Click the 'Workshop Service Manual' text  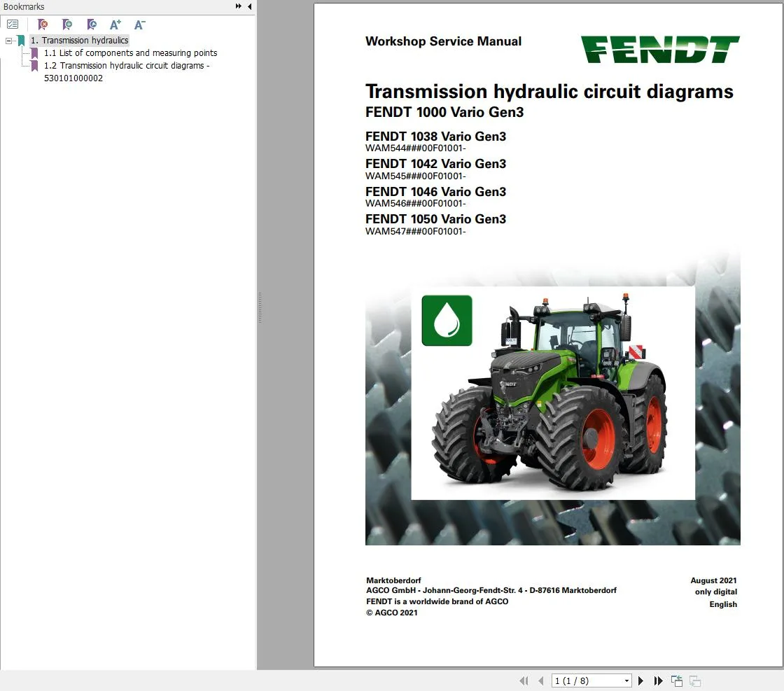[443, 41]
